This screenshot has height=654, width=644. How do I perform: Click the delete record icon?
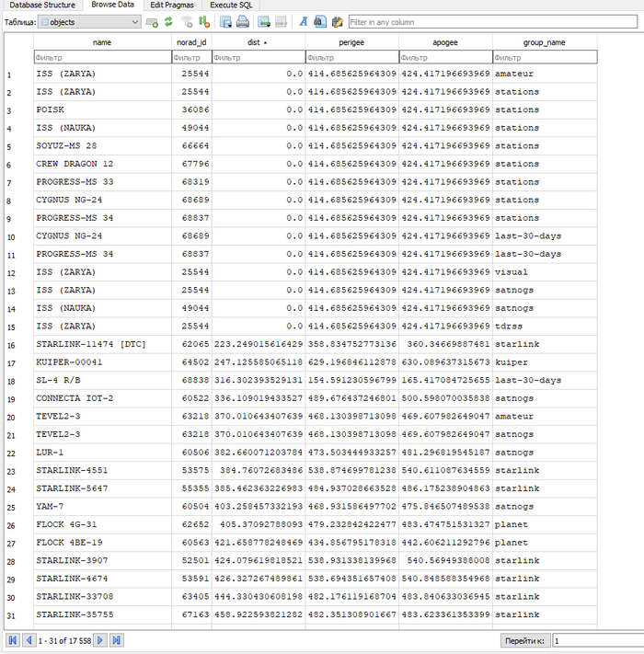point(282,22)
